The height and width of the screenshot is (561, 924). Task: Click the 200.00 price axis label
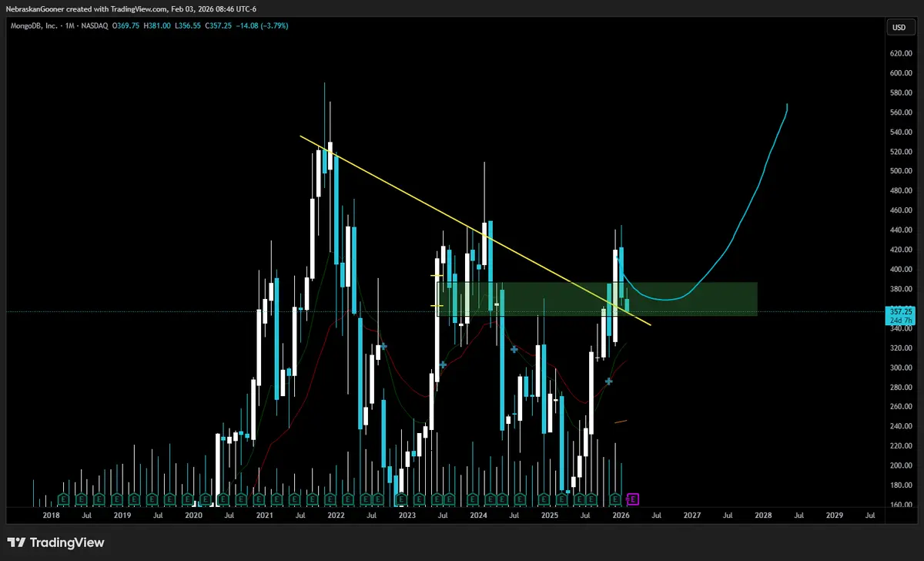click(x=901, y=465)
